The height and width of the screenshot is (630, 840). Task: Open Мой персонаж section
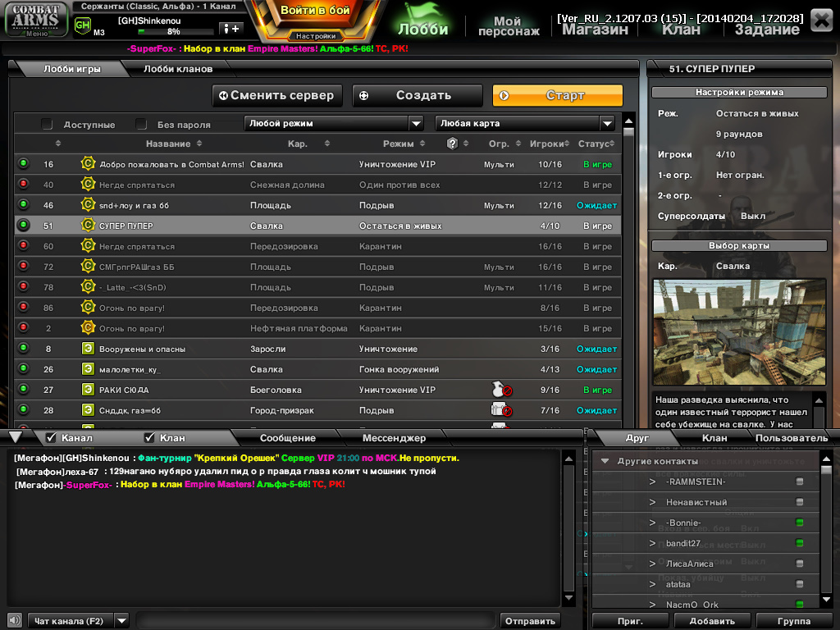coord(508,25)
